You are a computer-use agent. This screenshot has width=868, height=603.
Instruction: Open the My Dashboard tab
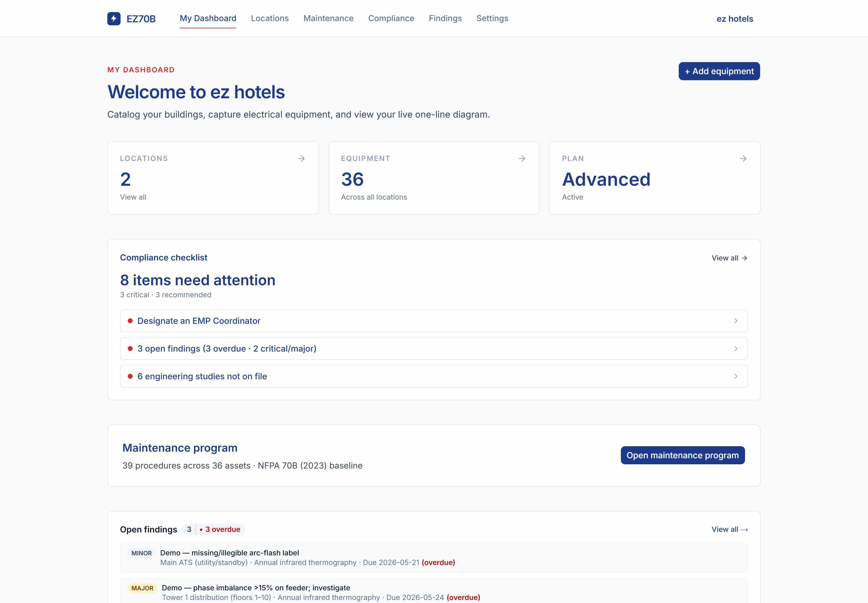[x=208, y=18]
